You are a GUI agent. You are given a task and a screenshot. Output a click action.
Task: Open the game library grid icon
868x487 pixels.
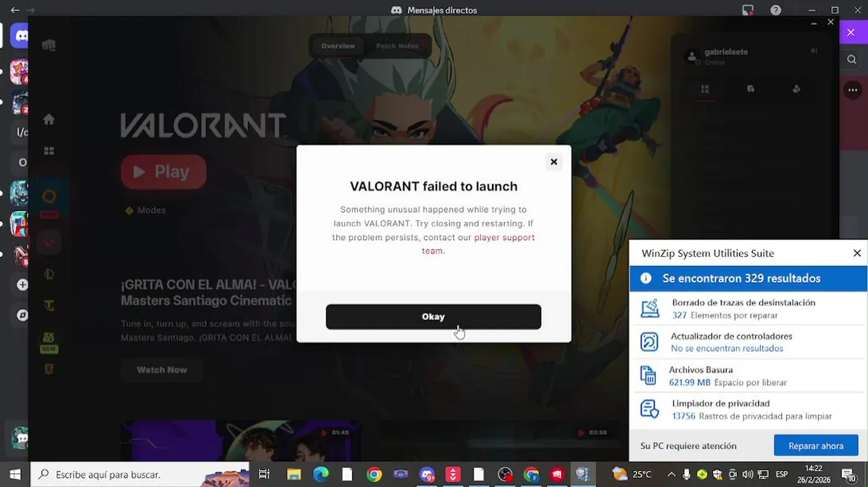pyautogui.click(x=49, y=151)
